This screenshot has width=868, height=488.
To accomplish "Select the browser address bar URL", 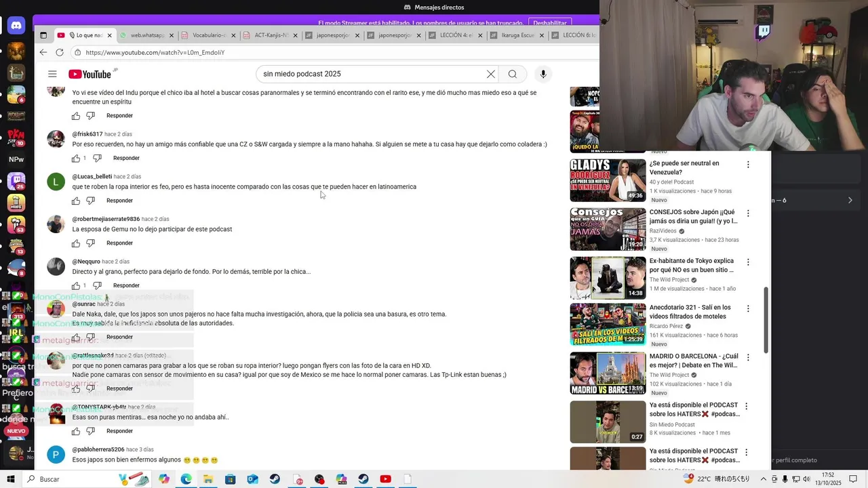I will [x=155, y=52].
